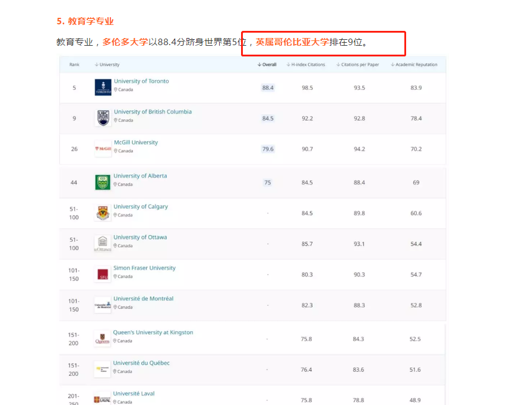Click the UBC crest logo
This screenshot has height=405, width=532.
tap(103, 118)
